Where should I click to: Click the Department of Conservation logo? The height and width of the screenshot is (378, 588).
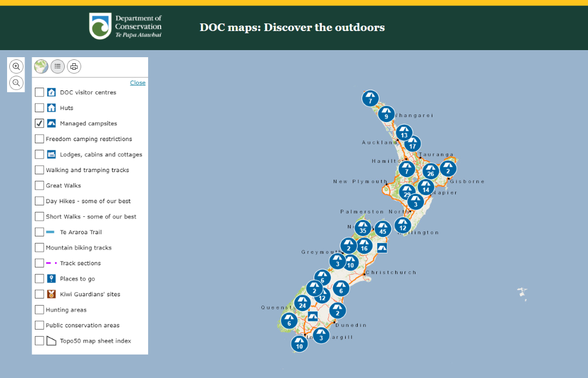click(125, 26)
